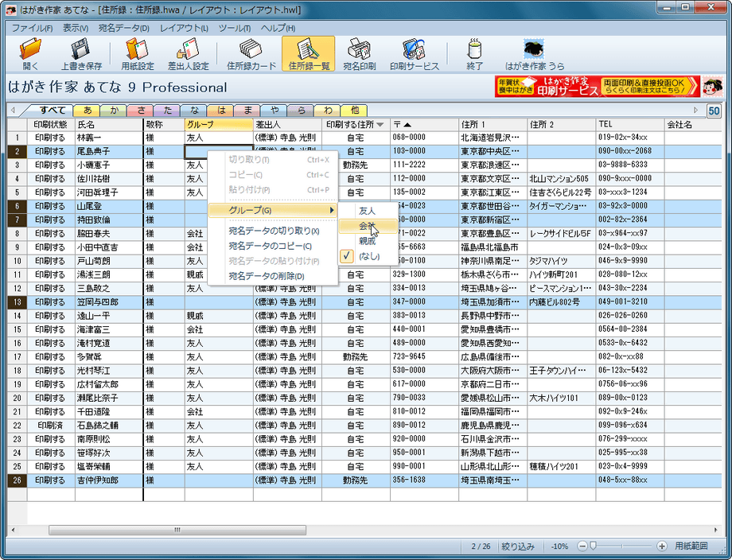Sort by the 〒 postal code column
The width and height of the screenshot is (732, 560).
[424, 125]
